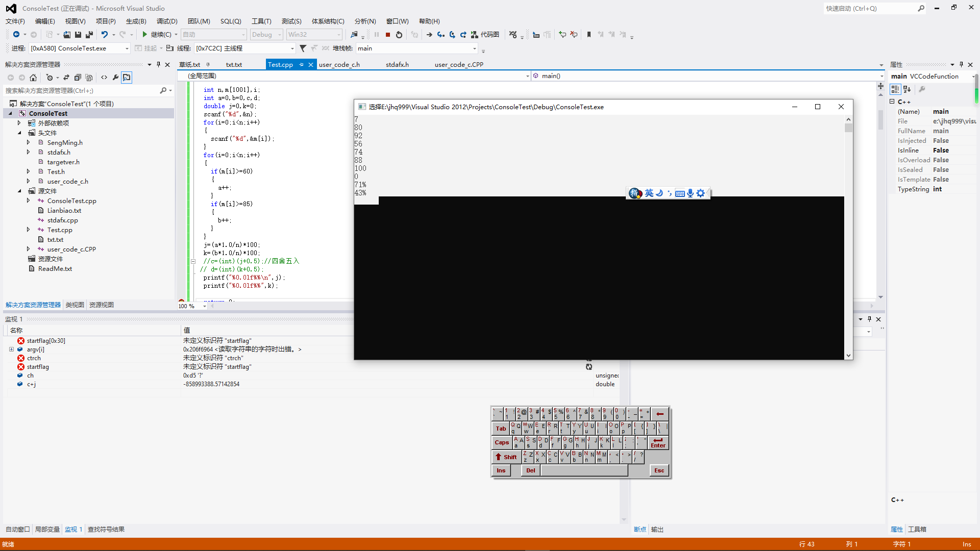Toggle Ins key on the on-screen keyboard
The width and height of the screenshot is (980, 551).
(501, 470)
